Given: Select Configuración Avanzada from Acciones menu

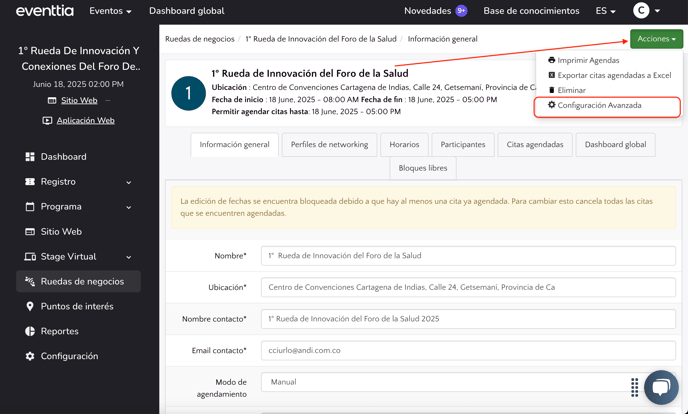Looking at the screenshot, I should pos(599,105).
